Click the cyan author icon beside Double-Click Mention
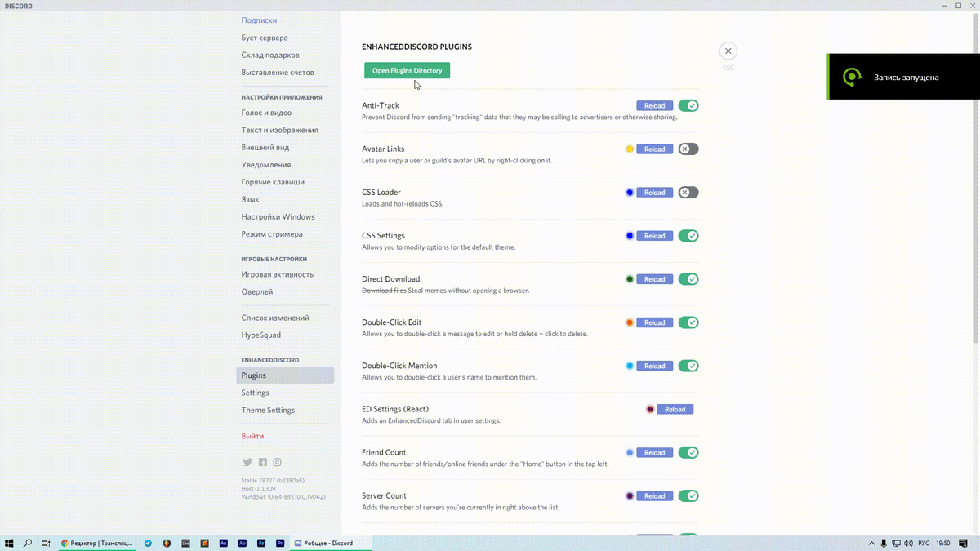Image resolution: width=980 pixels, height=551 pixels. coord(630,366)
